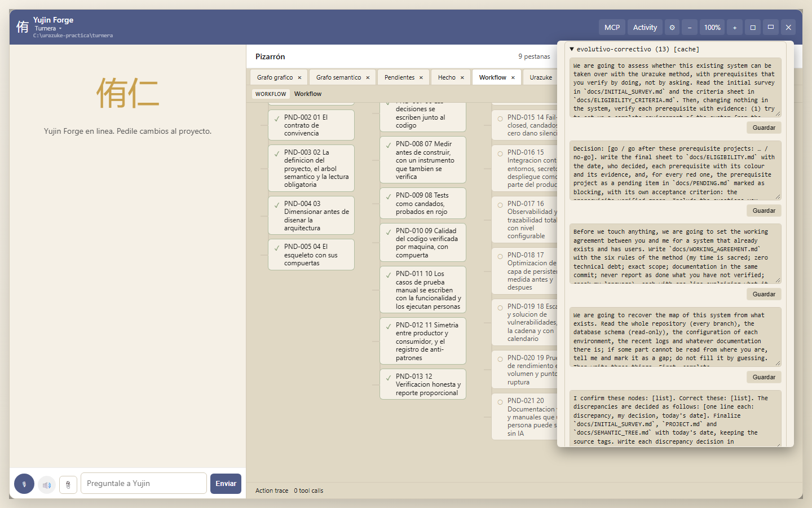Click Guardar under the 'recover the map' prompt

(x=764, y=377)
